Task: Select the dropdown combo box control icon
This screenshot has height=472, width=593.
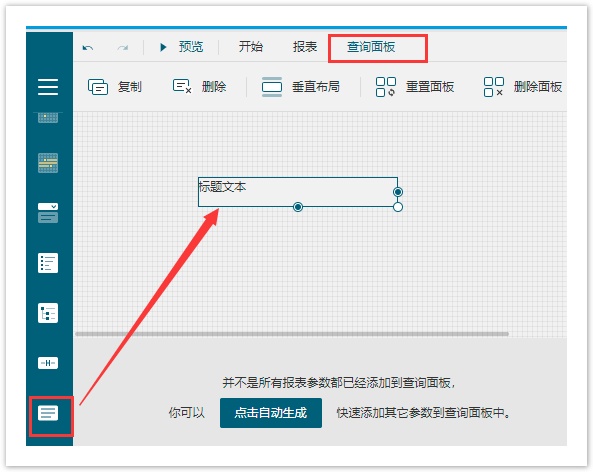Action: tap(48, 213)
